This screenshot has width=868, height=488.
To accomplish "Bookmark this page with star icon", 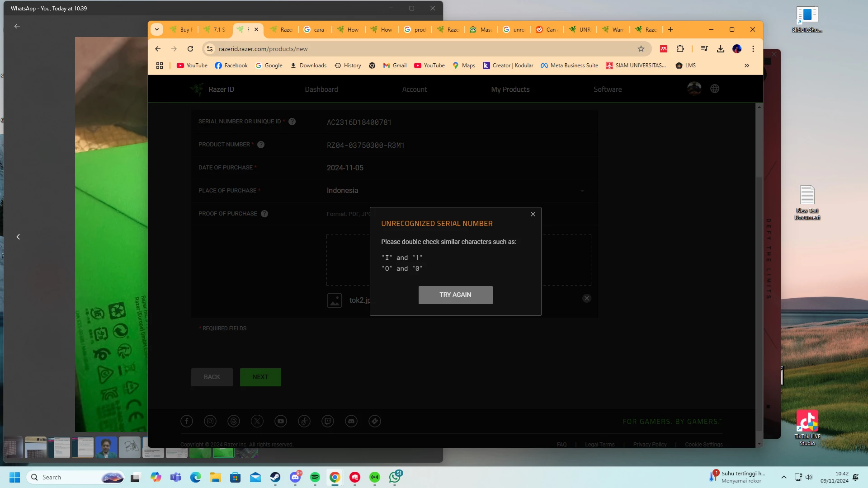I will point(641,49).
